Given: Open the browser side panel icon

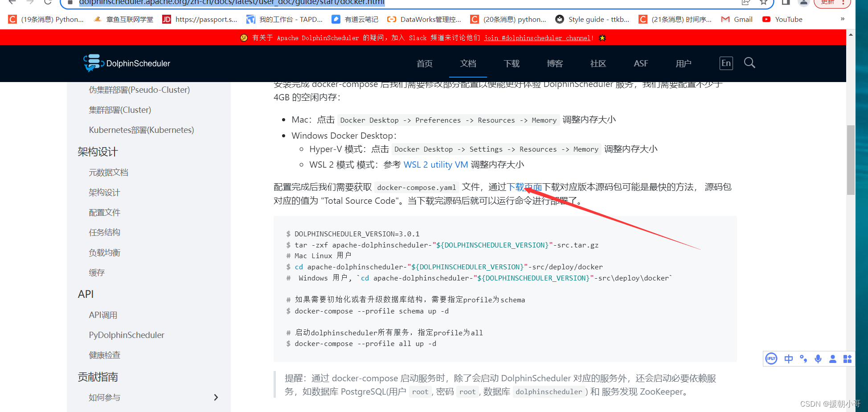Looking at the screenshot, I should [786, 2].
